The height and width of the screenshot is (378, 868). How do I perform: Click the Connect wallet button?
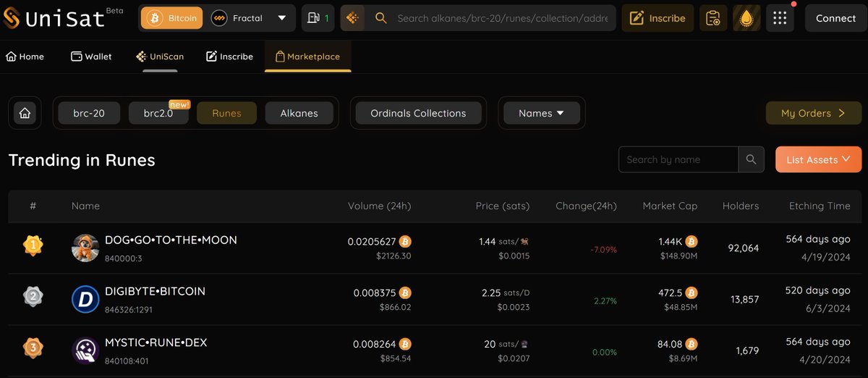coord(835,18)
